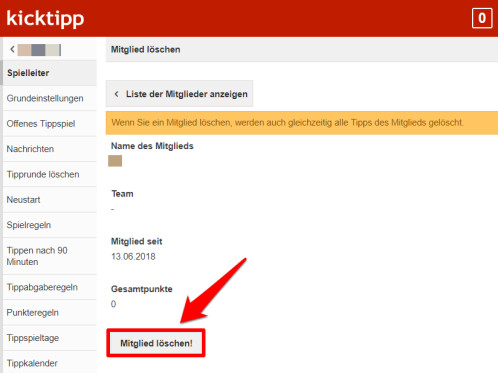Click Liste der Mitglieder anzeigen button
Viewport: 498px width, 373px height.
point(180,94)
